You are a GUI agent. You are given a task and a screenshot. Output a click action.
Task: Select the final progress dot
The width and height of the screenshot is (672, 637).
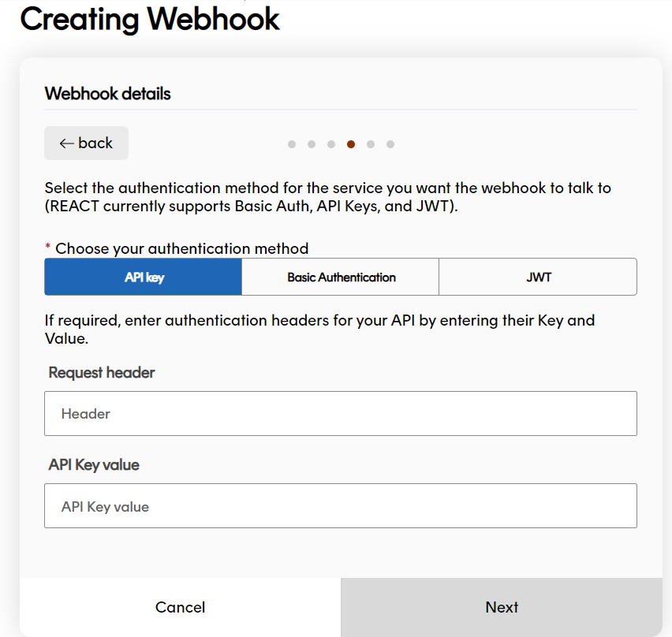click(x=390, y=144)
